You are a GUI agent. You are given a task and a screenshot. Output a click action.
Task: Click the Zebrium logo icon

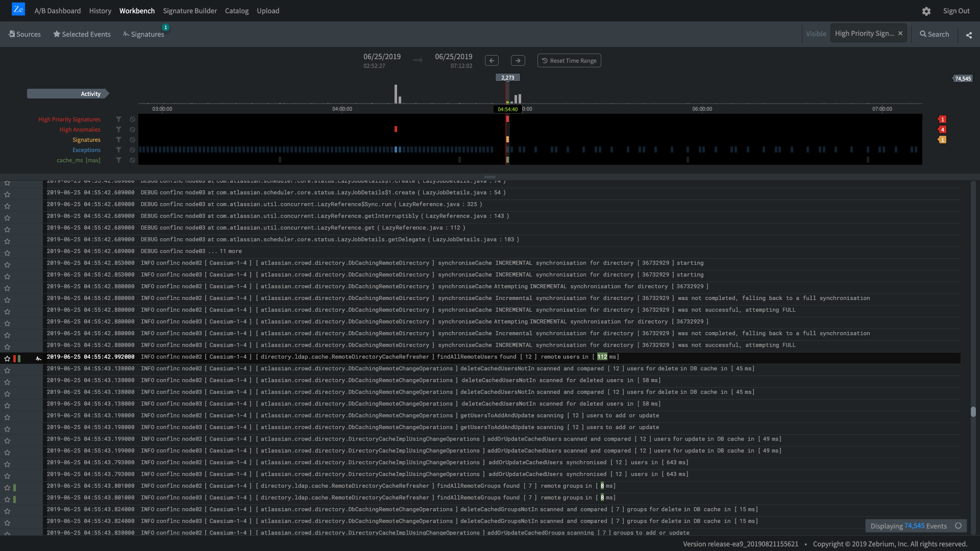click(18, 9)
